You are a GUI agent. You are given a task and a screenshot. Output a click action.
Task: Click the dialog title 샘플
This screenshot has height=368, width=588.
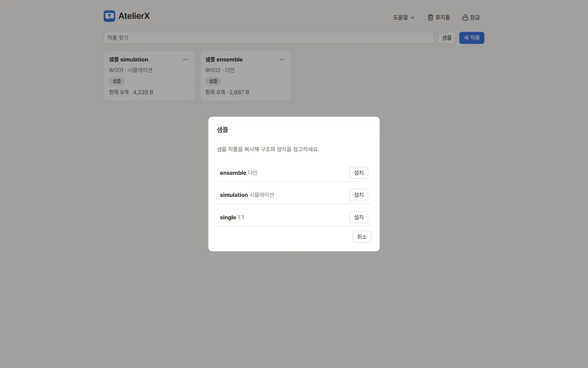(x=222, y=130)
